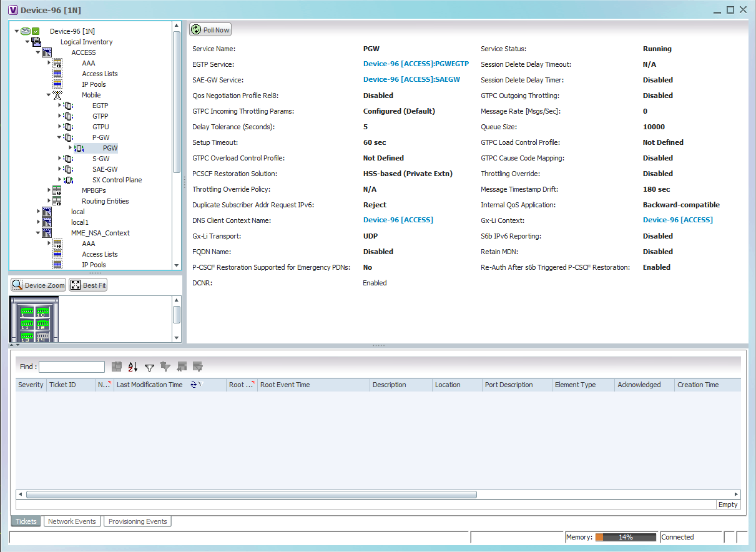Select the Access Lists item under ACCESS

(100, 74)
